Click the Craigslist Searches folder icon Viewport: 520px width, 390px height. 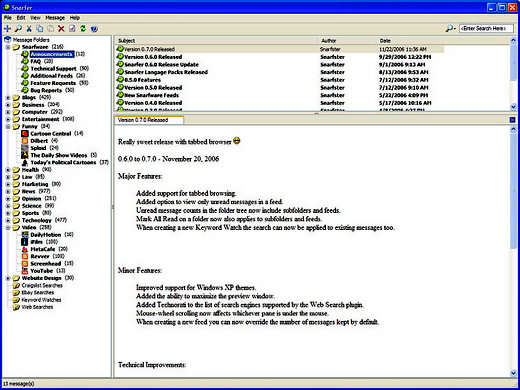16,286
